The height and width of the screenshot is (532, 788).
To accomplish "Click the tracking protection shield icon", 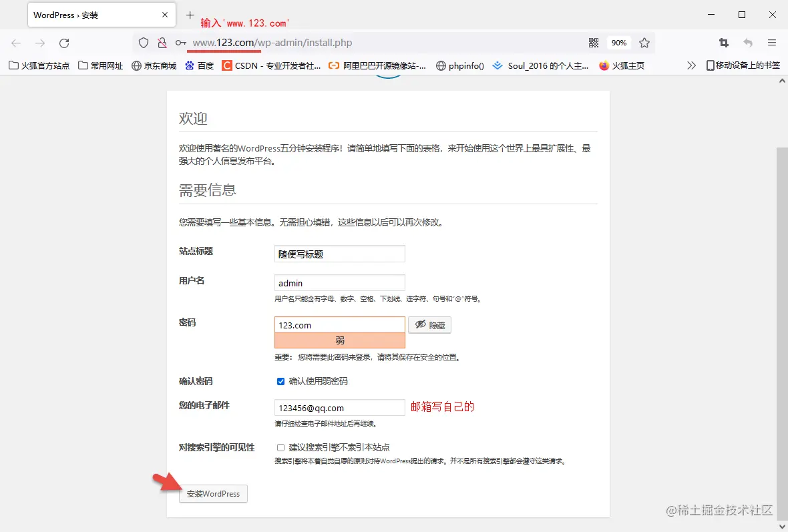I will pyautogui.click(x=143, y=41).
